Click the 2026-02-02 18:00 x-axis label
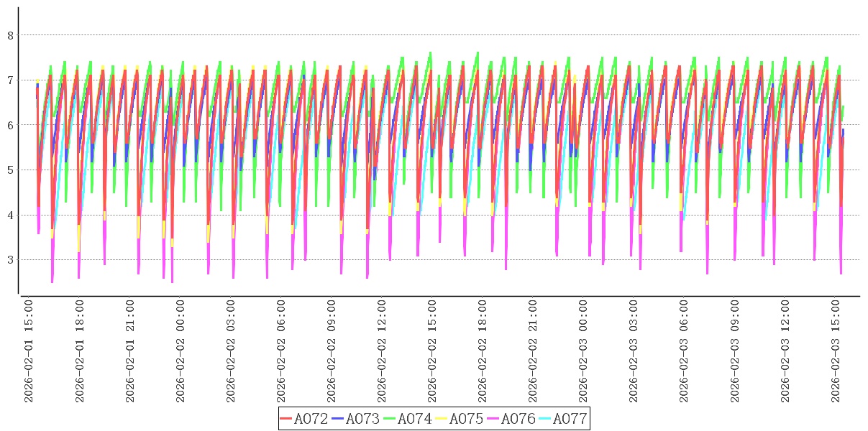 pos(483,352)
